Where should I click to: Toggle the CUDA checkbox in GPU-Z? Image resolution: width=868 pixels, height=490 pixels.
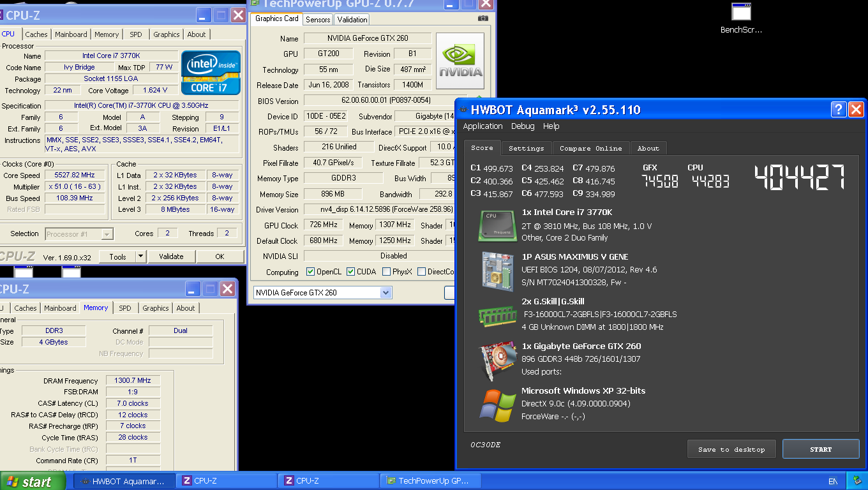(x=351, y=272)
